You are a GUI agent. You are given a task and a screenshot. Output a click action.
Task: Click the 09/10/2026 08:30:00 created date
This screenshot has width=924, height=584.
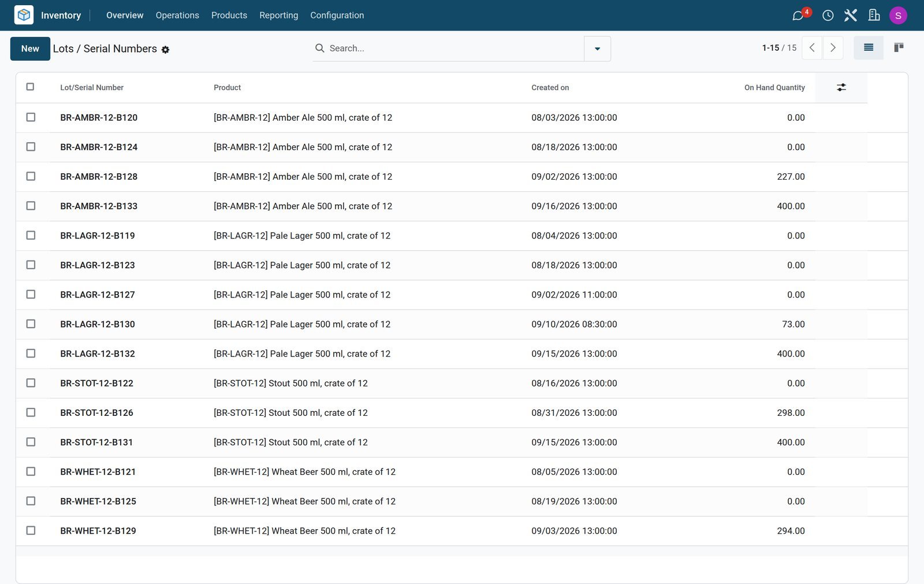[x=574, y=324]
